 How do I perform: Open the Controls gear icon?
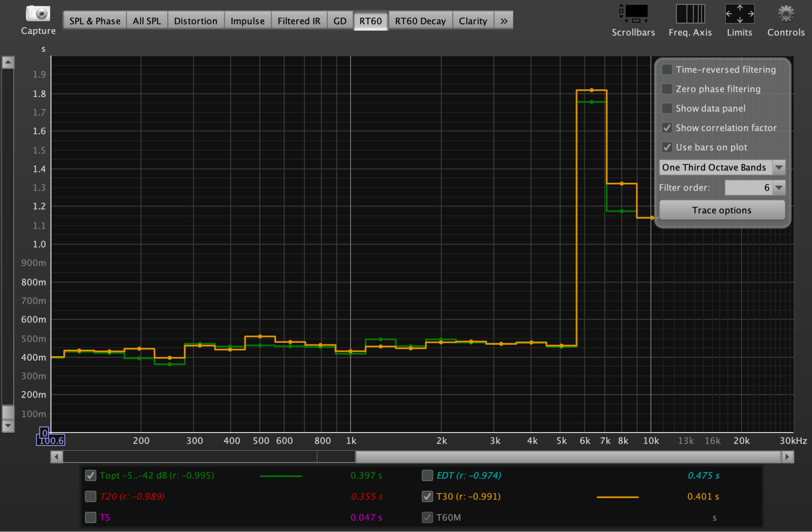[785, 14]
